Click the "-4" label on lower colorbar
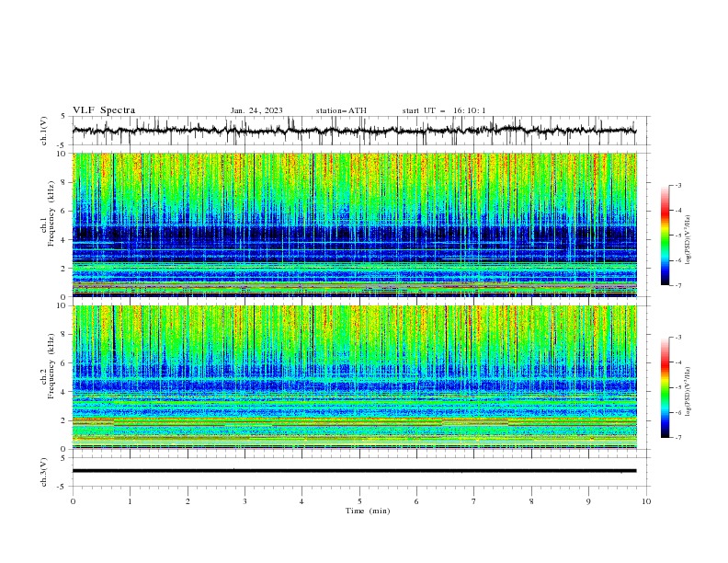 pos(677,362)
